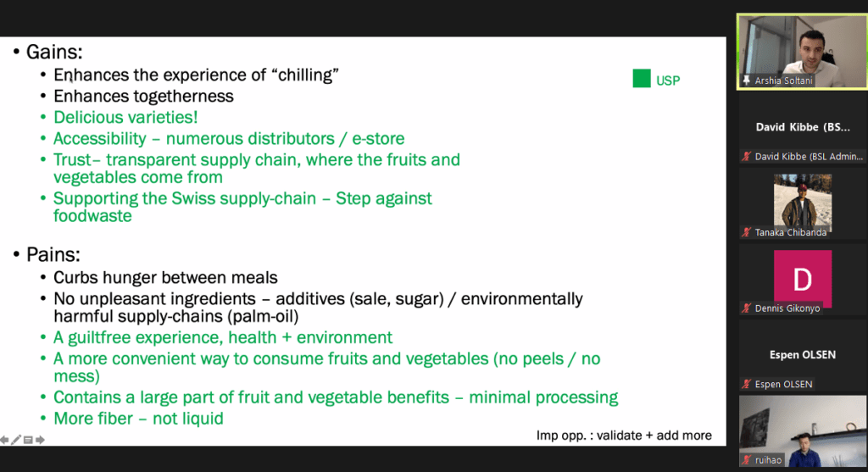The width and height of the screenshot is (868, 472).
Task: Click ruihao's muted microphone icon
Action: coord(747,460)
